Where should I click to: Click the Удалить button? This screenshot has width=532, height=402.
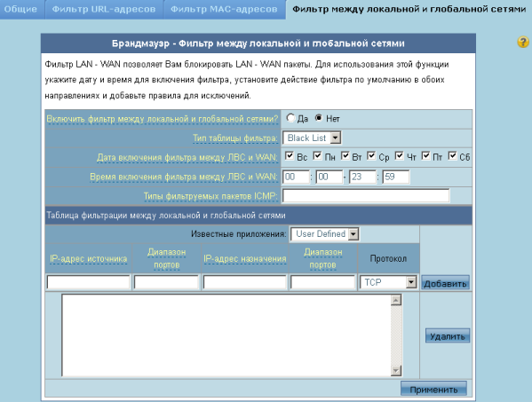tap(448, 336)
